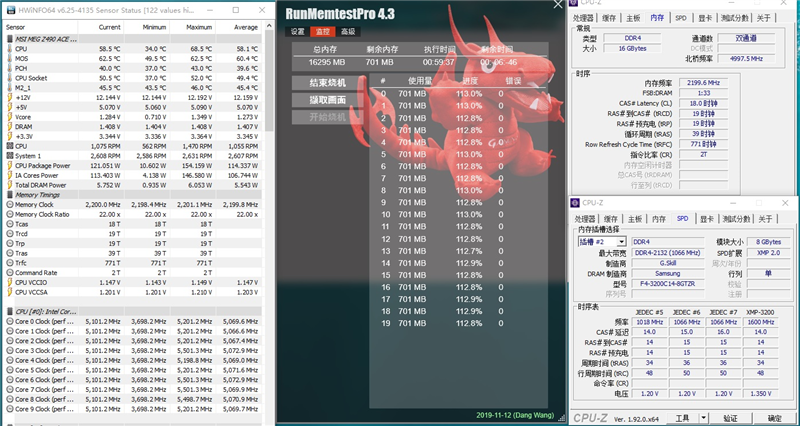The image size is (800, 426).
Task: Click the 16295 MB total memory value
Action: (327, 62)
